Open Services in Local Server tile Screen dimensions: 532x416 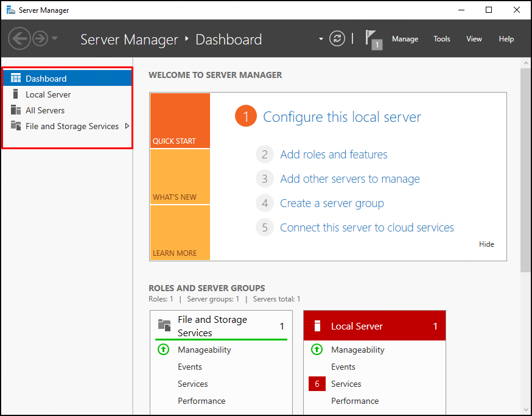346,384
